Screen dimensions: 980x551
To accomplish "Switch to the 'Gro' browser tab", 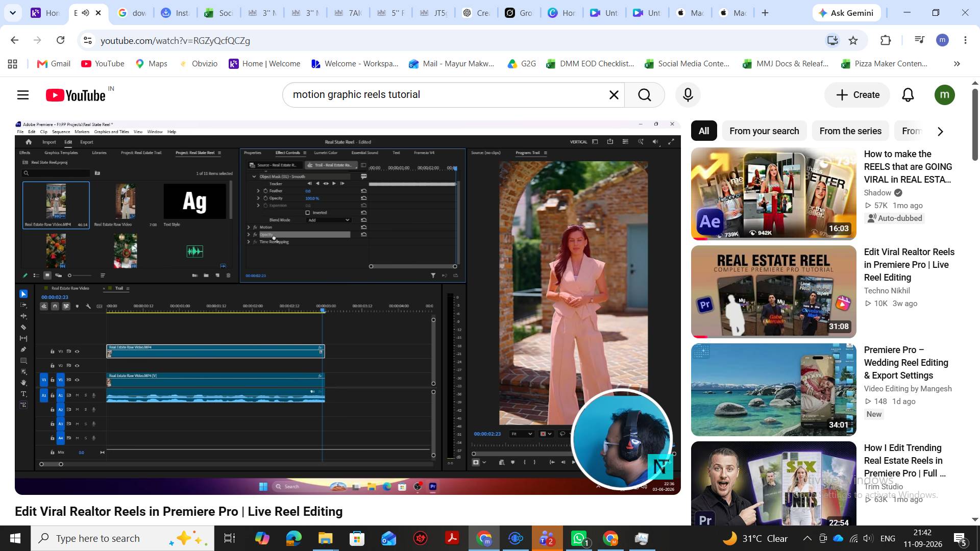I will click(x=519, y=13).
